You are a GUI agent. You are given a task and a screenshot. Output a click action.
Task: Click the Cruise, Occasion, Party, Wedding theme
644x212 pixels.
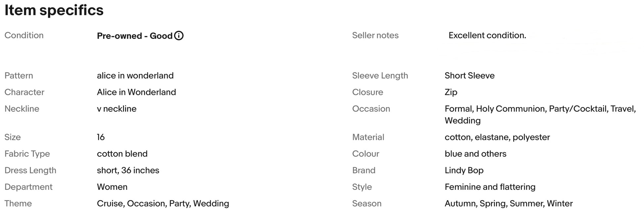click(163, 203)
